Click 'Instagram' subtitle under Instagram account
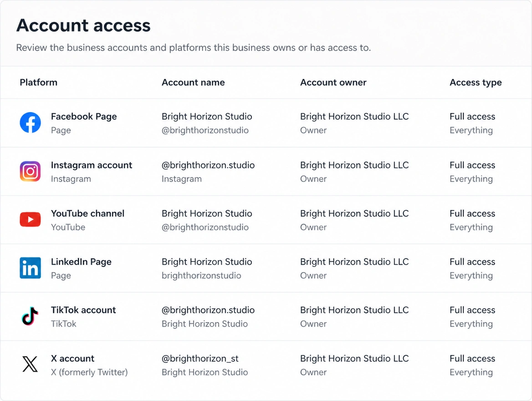532x401 pixels. pos(71,179)
